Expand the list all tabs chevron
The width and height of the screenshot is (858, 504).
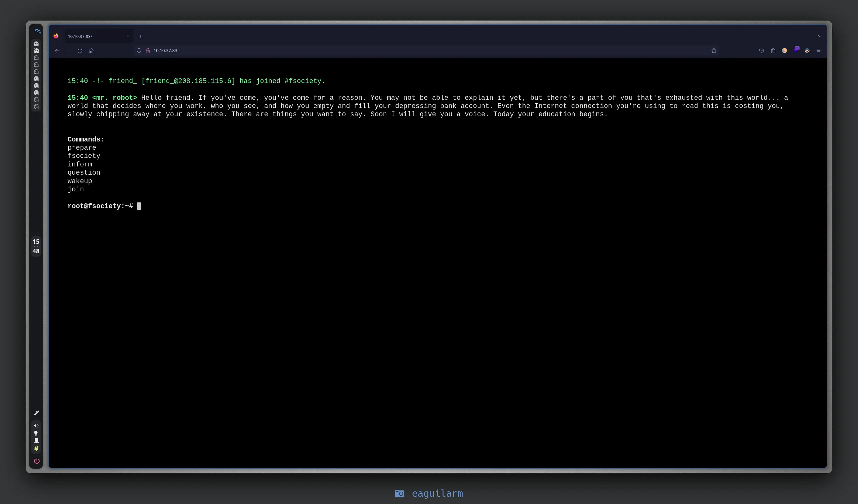[x=819, y=36]
